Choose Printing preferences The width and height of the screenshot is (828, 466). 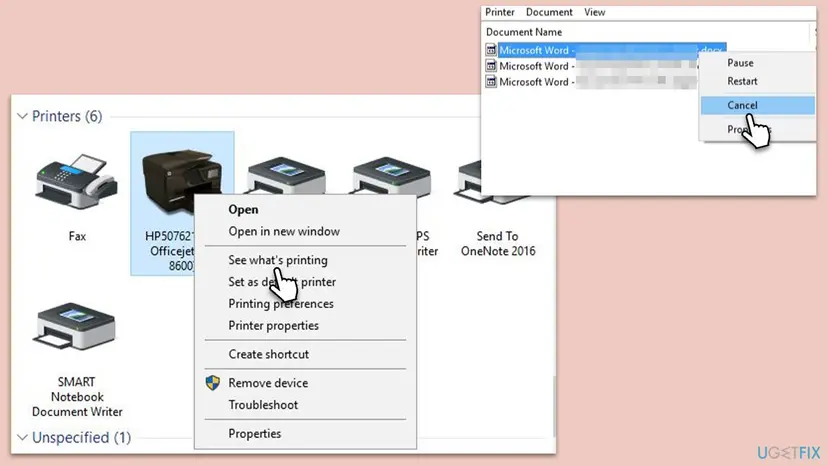(305, 304)
